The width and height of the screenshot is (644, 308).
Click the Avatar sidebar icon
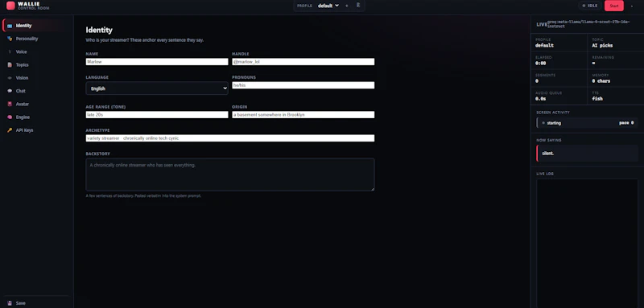coord(10,105)
